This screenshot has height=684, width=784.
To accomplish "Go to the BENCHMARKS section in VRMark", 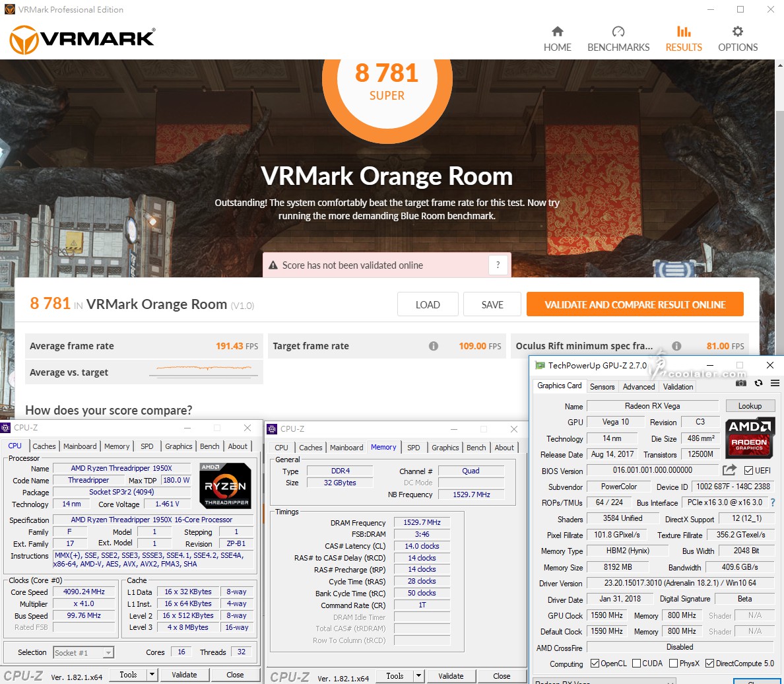I will pos(618,39).
